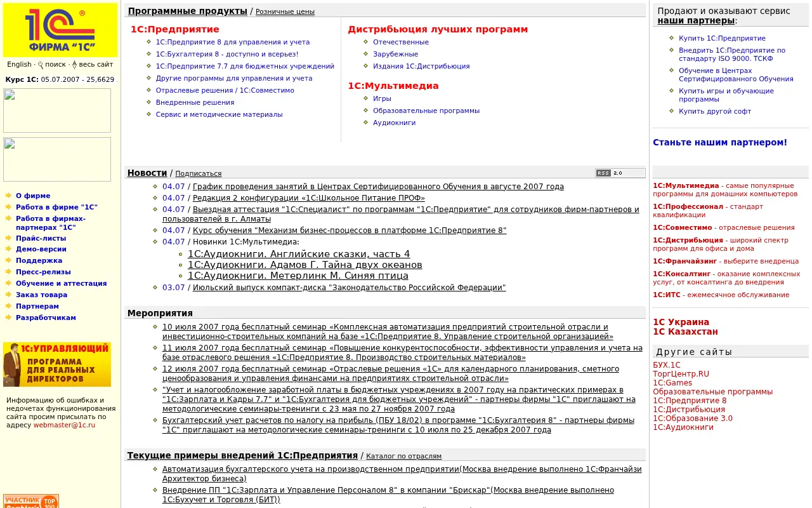812x508 pixels.
Task: Click the broken image directly under Курс 1С
Action: click(57, 110)
